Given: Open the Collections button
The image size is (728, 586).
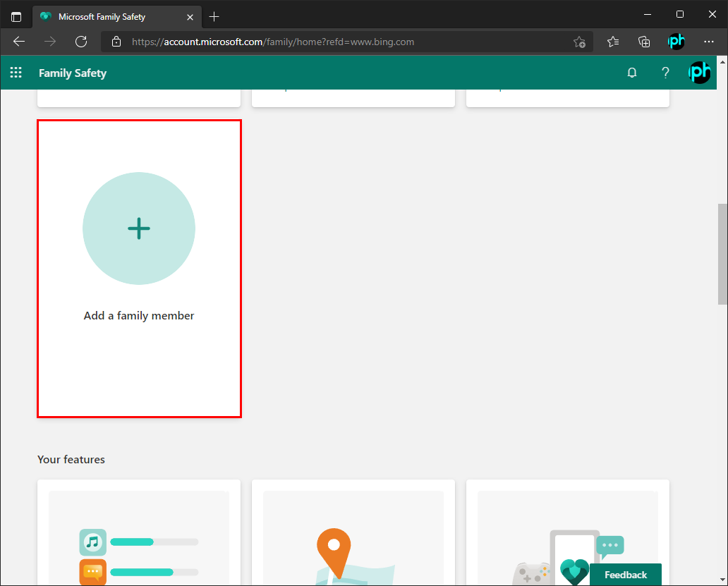Looking at the screenshot, I should [x=644, y=42].
